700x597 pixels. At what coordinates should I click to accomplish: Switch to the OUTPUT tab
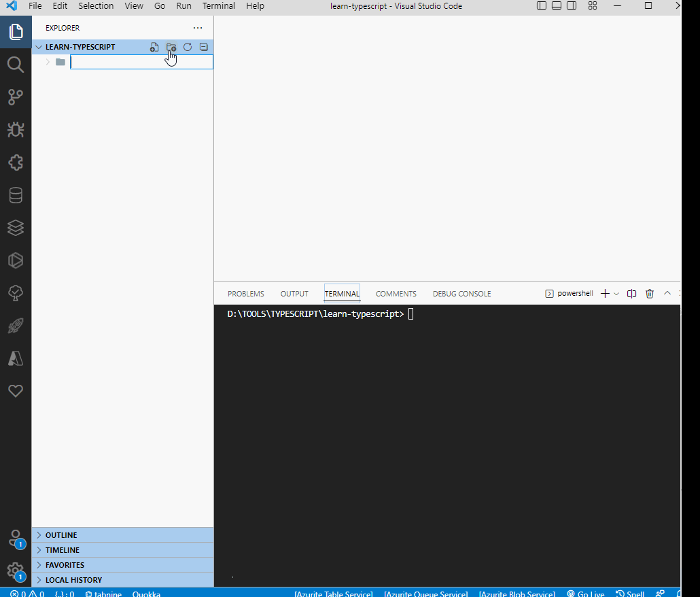pos(294,294)
